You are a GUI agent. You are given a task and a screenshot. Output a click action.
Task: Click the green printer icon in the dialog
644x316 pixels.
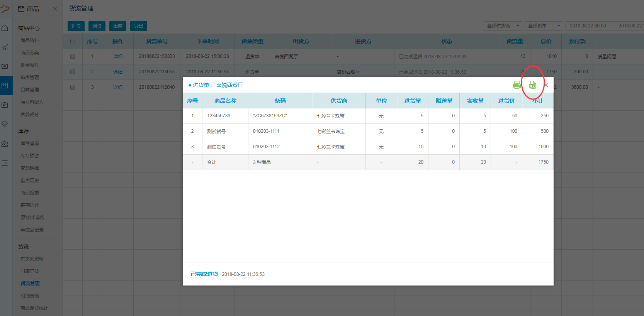pos(517,85)
